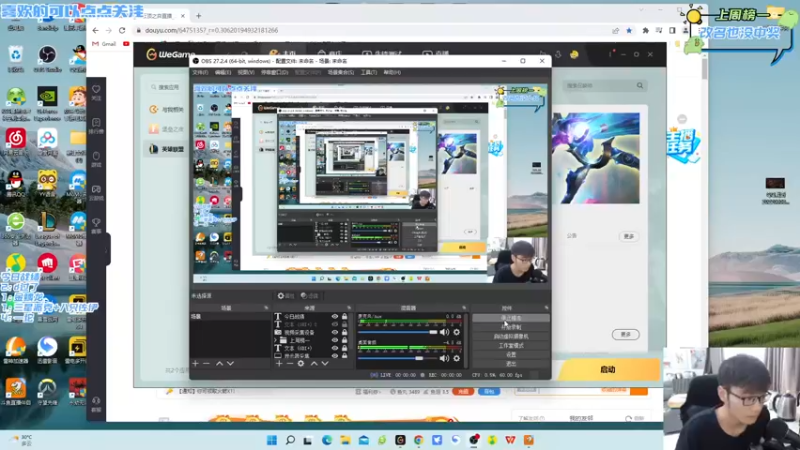Viewport: 800px width, 450px height.
Task: Enable 工作室模式 in OBS controls
Action: [511, 345]
